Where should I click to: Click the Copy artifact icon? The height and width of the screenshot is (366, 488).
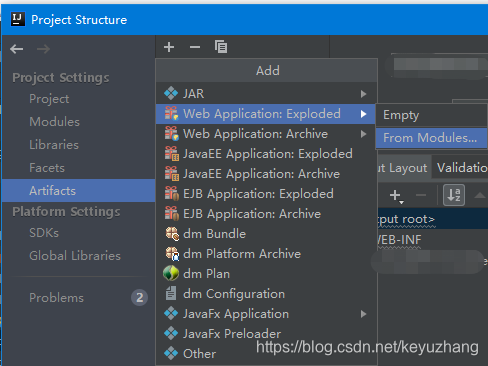(221, 47)
